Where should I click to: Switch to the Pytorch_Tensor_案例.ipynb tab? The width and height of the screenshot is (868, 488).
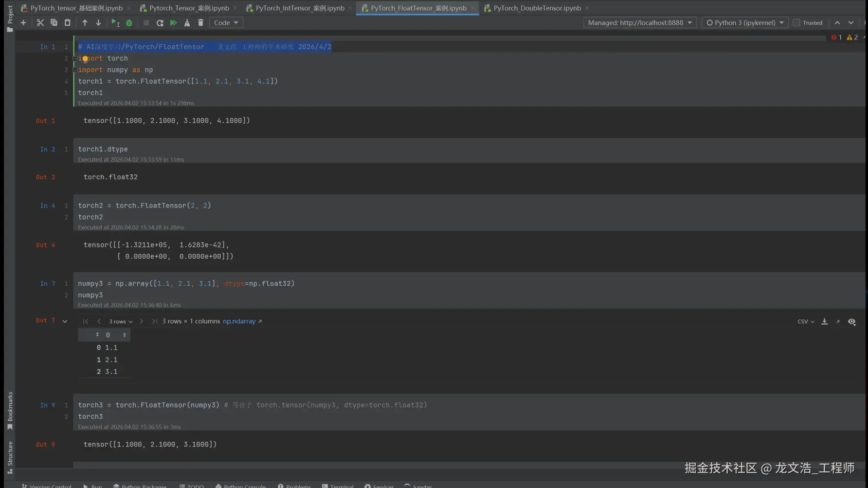coord(189,8)
